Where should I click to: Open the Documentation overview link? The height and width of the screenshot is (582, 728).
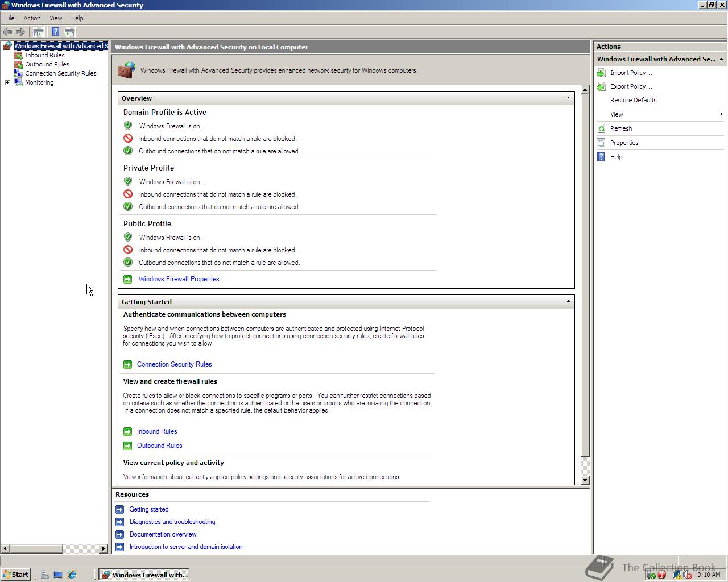[x=163, y=534]
